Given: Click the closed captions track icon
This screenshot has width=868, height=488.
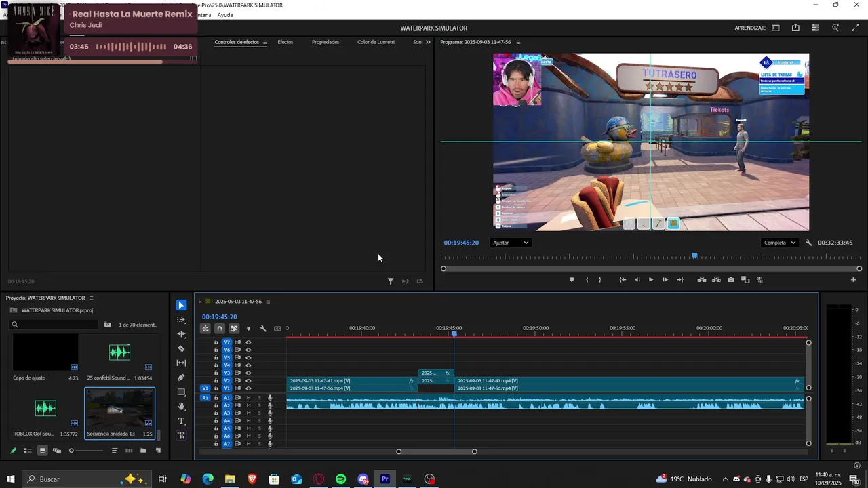Looking at the screenshot, I should tap(277, 329).
